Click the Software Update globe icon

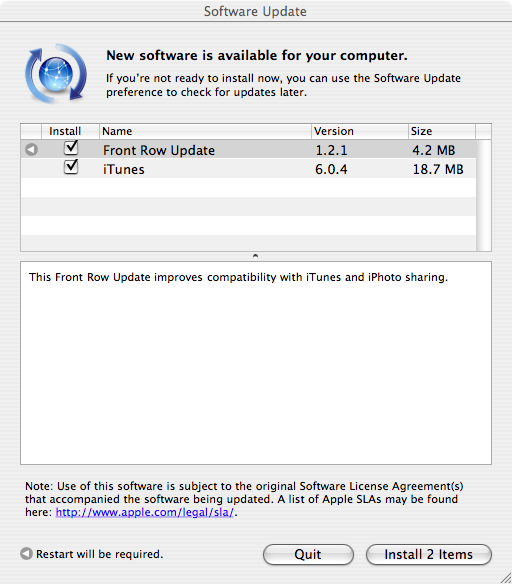click(56, 74)
